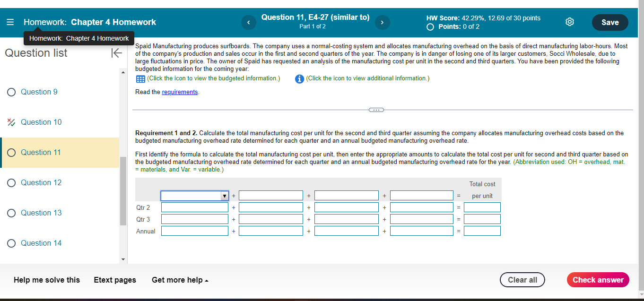Click the Check answer button
This screenshot has width=644, height=301.
tap(598, 280)
